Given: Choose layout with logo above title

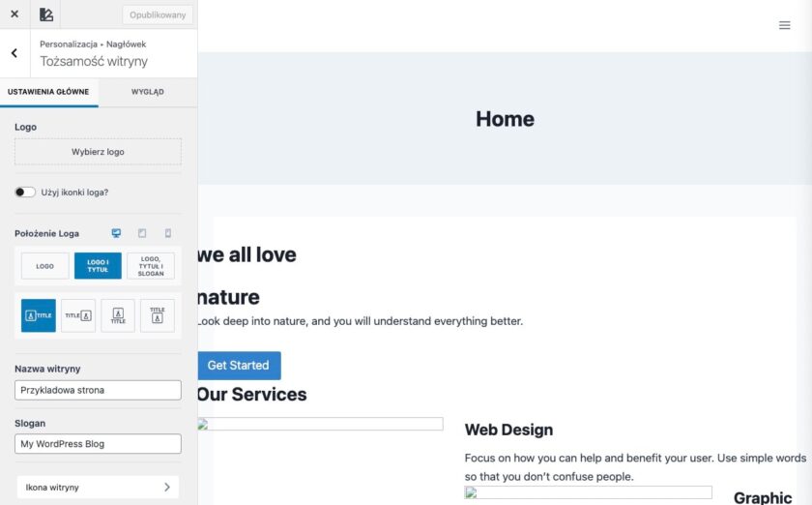Looking at the screenshot, I should (118, 315).
